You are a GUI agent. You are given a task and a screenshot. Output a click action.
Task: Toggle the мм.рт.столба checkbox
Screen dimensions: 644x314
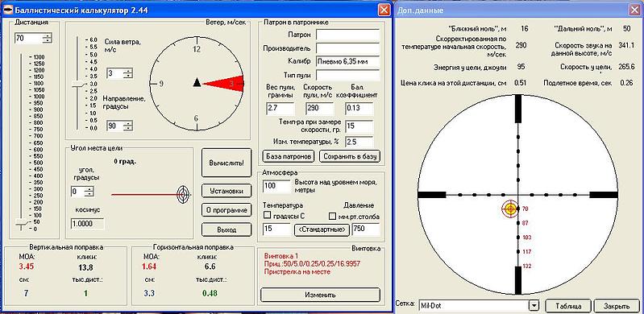(x=333, y=215)
